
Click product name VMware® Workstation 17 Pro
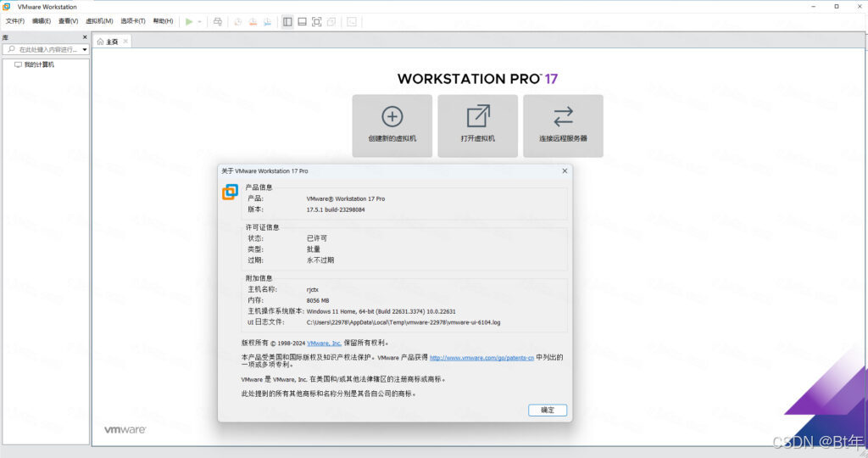coord(346,198)
